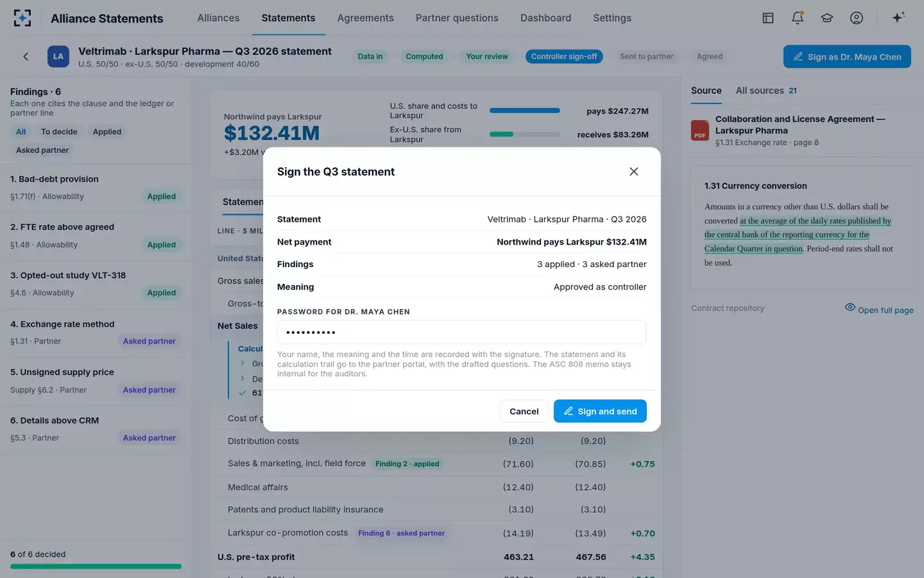Click the Applied badge on Bad-debt provision
The height and width of the screenshot is (578, 924).
[x=162, y=197]
